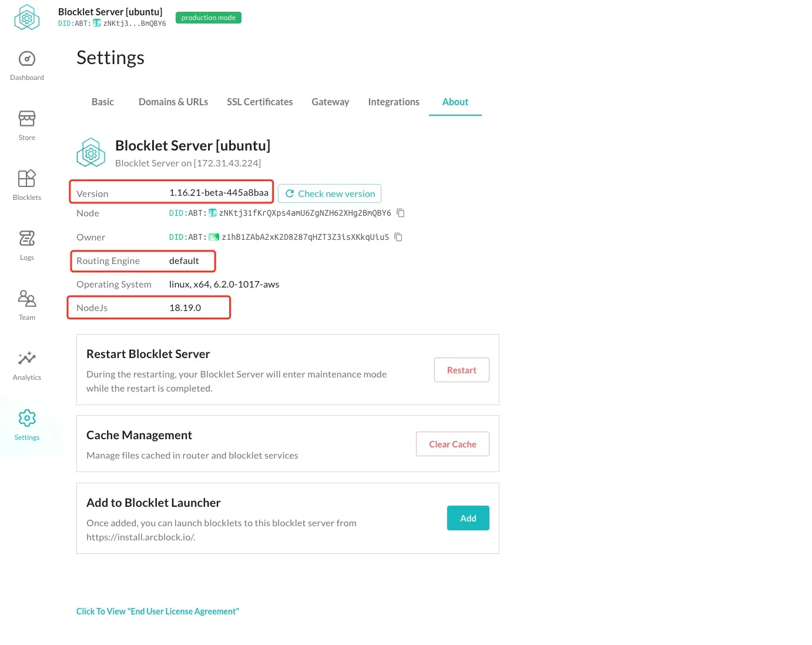The image size is (812, 645).
Task: Open the Logs sidebar icon
Action: [x=27, y=238]
